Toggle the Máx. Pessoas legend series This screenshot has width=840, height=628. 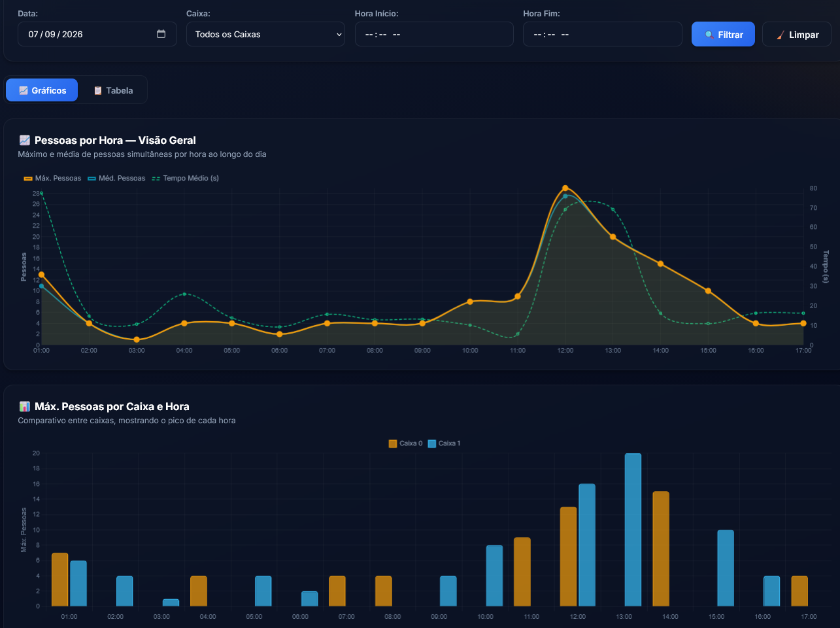[52, 178]
